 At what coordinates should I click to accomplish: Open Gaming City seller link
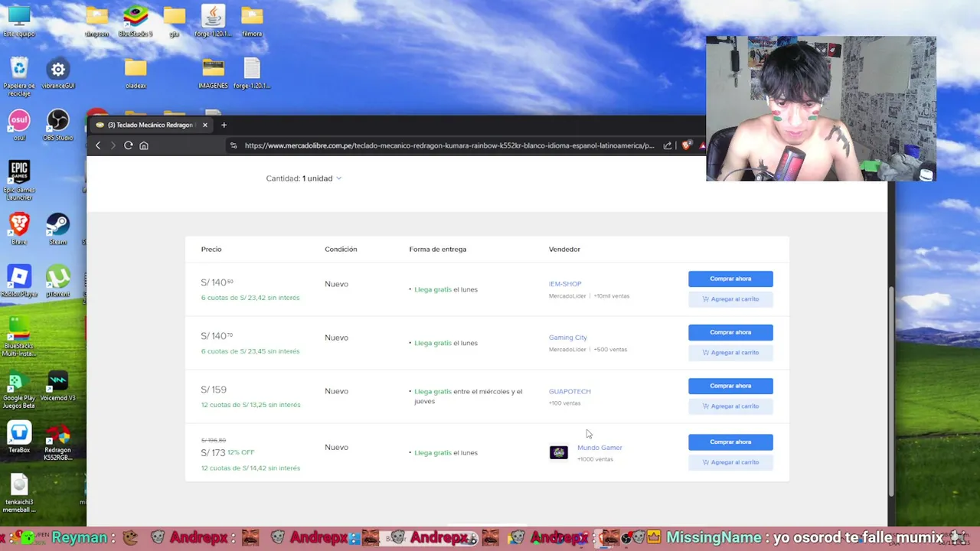click(568, 337)
